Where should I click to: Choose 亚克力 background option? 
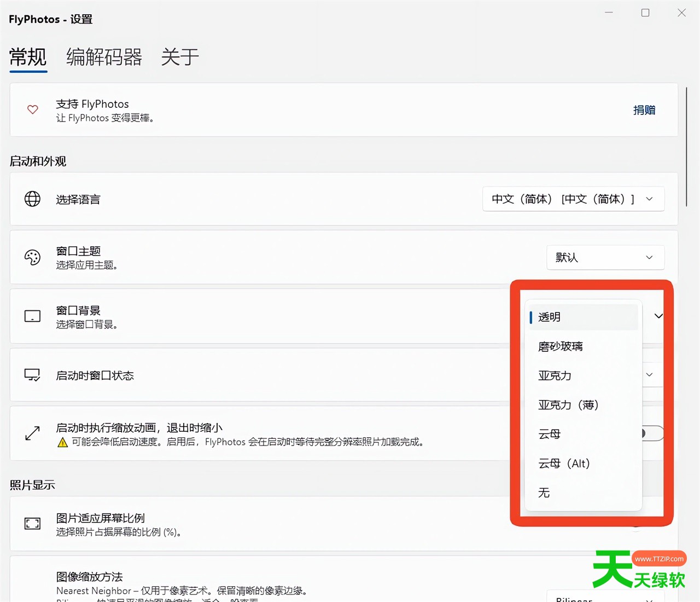[x=583, y=375]
